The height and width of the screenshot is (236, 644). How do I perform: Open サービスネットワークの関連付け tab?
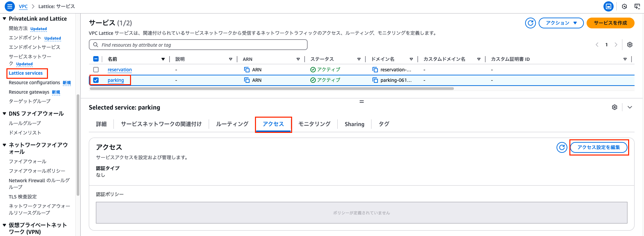pyautogui.click(x=161, y=124)
